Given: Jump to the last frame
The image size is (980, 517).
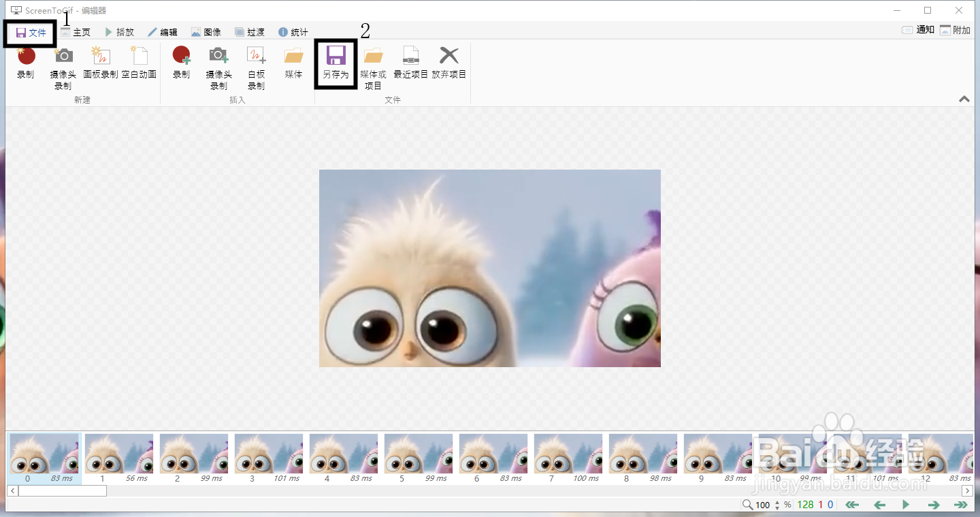Looking at the screenshot, I should 961,505.
